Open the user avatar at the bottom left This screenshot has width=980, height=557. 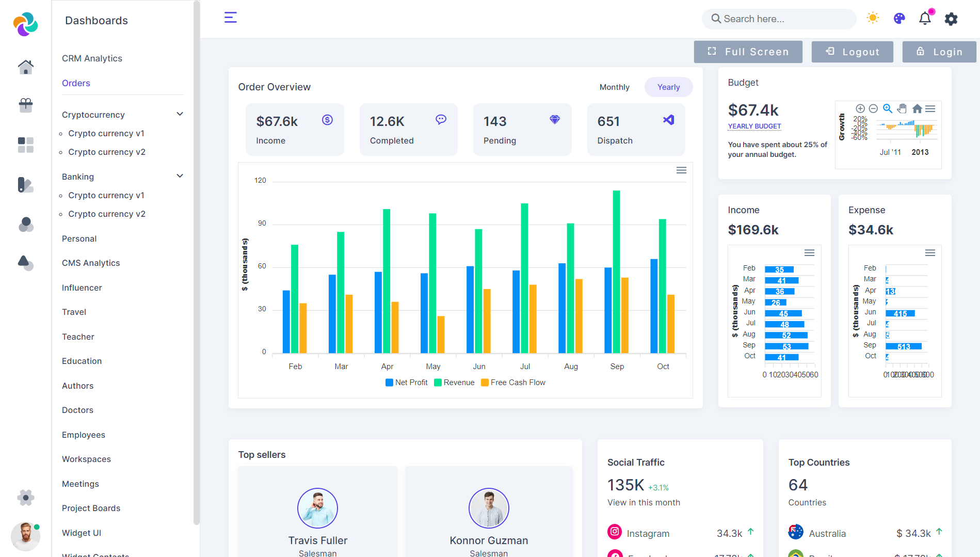click(25, 536)
